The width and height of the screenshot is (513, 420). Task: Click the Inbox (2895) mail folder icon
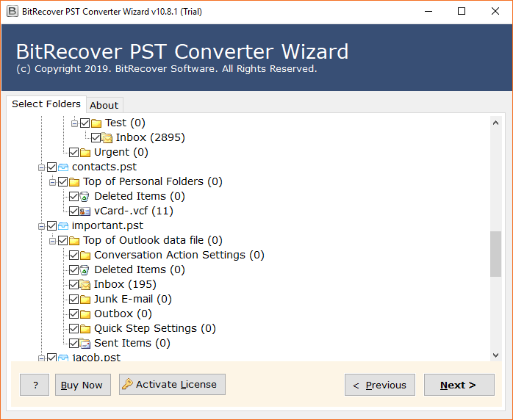pos(107,138)
